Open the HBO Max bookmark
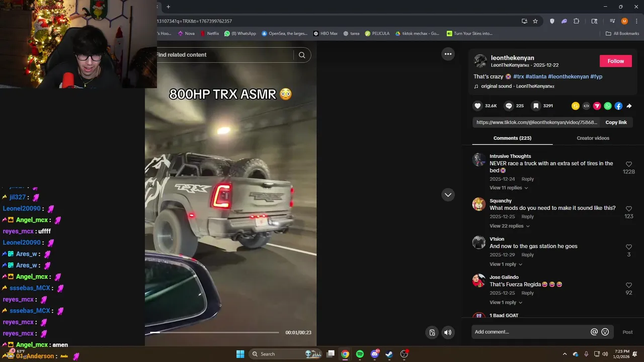 326,34
